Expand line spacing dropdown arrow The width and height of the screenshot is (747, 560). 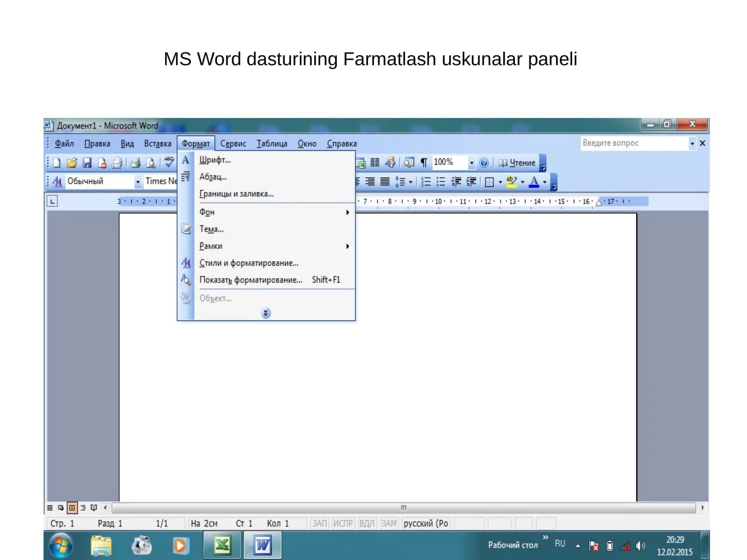coord(411,182)
